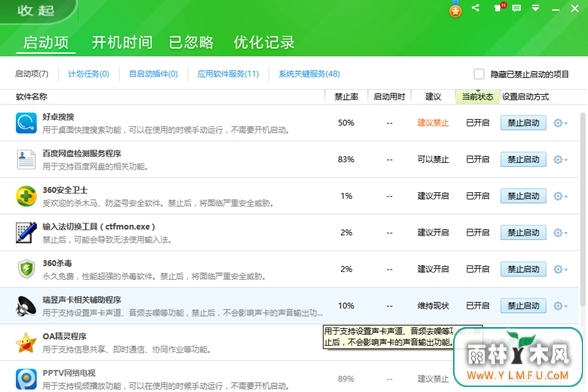588x392 pixels.
Task: Open settings gear dropdown for 360杀毒
Action: pyautogui.click(x=560, y=269)
